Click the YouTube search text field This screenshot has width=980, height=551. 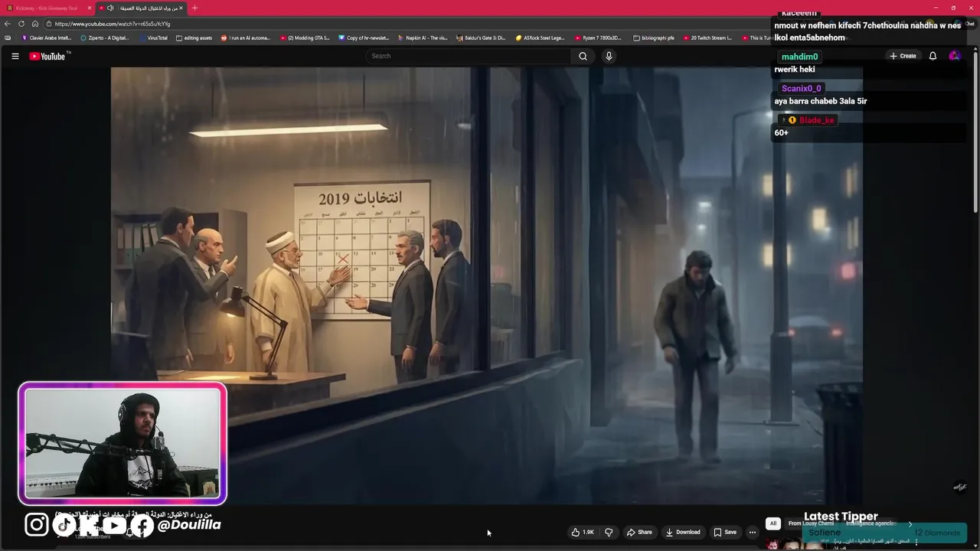(469, 56)
